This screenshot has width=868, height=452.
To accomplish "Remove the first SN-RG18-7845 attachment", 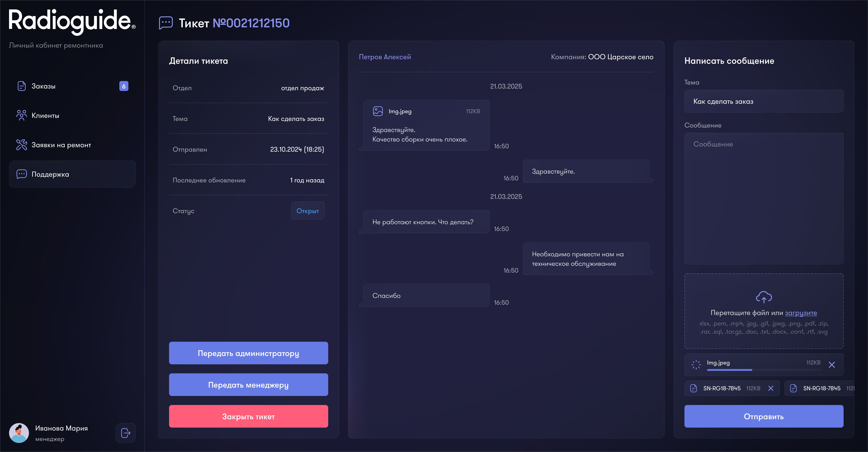I will click(771, 388).
